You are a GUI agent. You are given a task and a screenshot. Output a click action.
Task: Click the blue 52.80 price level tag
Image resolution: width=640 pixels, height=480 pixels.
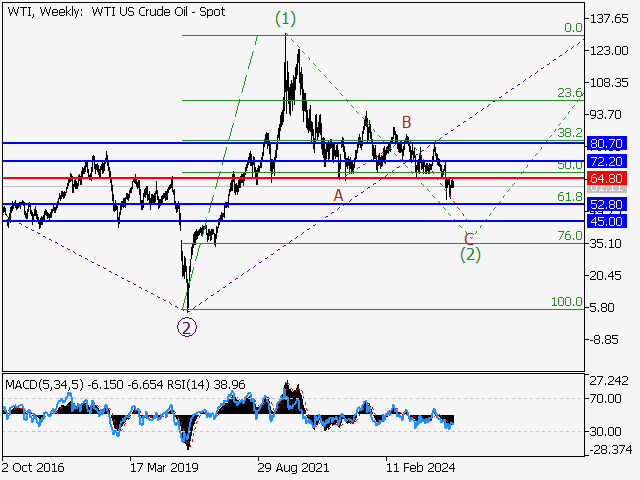coord(607,204)
